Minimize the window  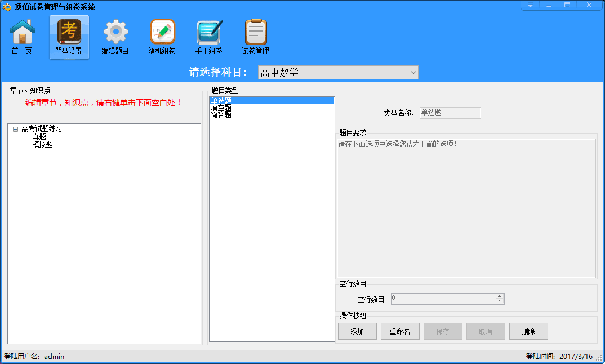click(549, 5)
